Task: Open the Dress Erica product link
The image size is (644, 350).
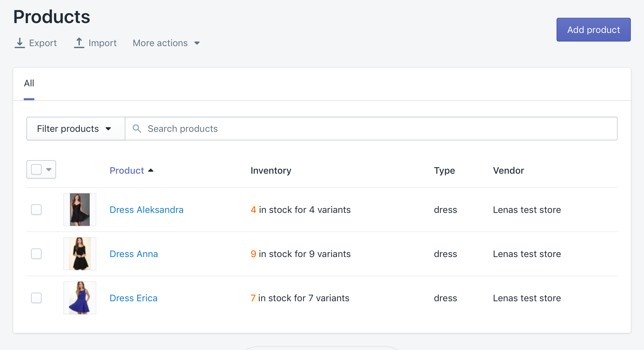Action: [133, 298]
